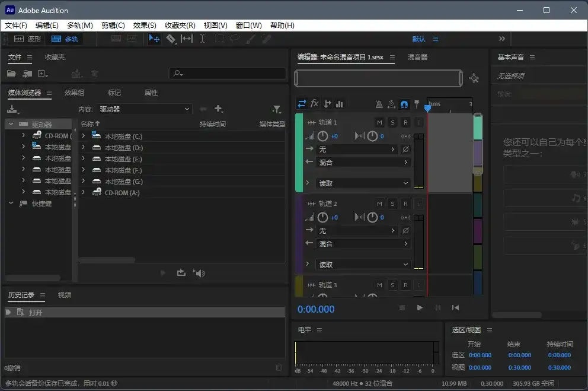The height and width of the screenshot is (391, 588).
Task: Solo 轨道 2 with its S button
Action: pyautogui.click(x=392, y=204)
